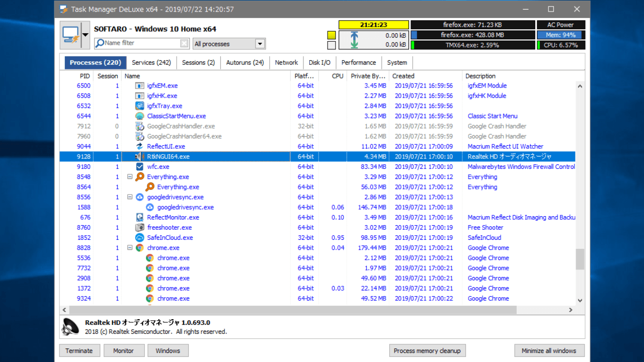Click the CPU: 6.57% usage bar
The height and width of the screenshot is (362, 644).
561,45
